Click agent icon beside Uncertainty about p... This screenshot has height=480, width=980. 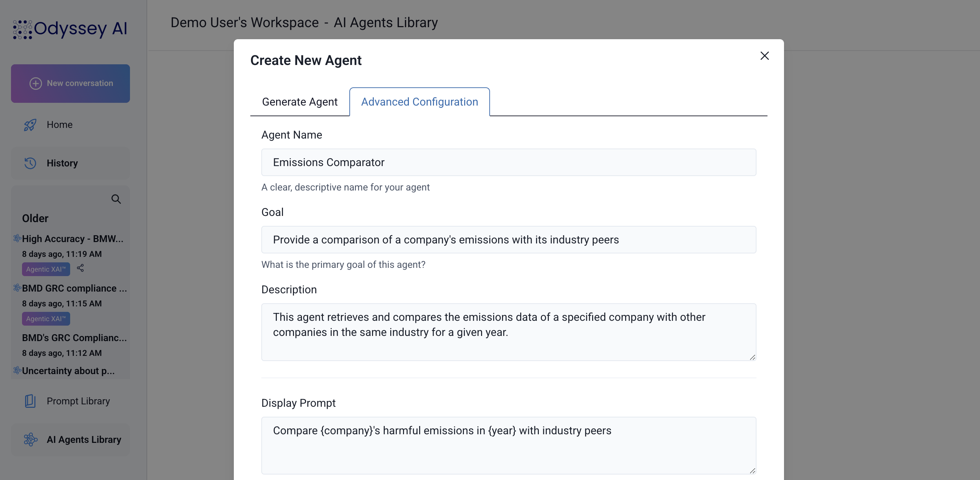click(17, 370)
